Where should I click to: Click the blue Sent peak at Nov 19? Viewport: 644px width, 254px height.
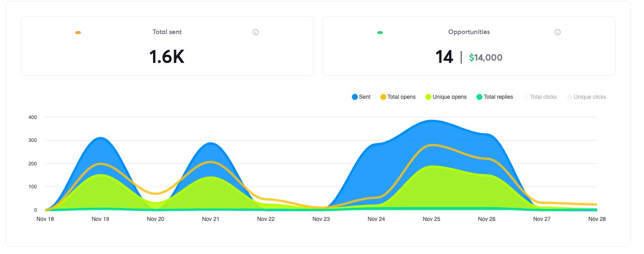click(100, 138)
